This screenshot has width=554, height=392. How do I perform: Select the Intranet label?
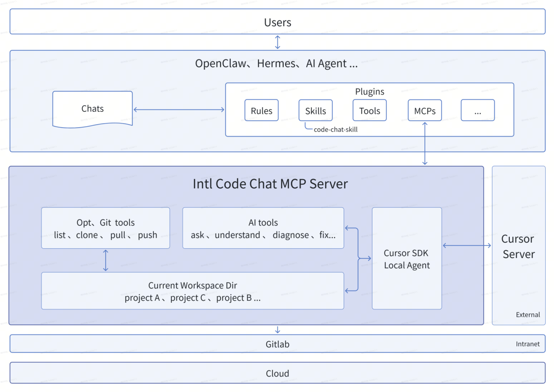527,344
